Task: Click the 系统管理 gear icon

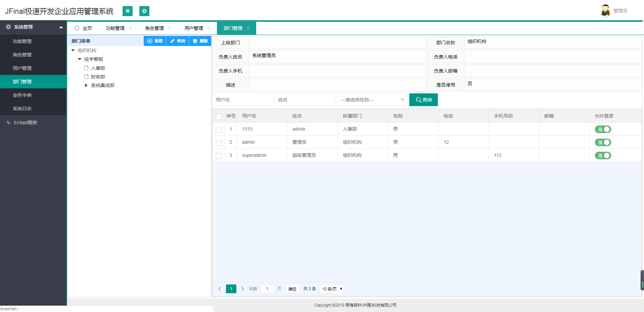Action: tap(8, 27)
